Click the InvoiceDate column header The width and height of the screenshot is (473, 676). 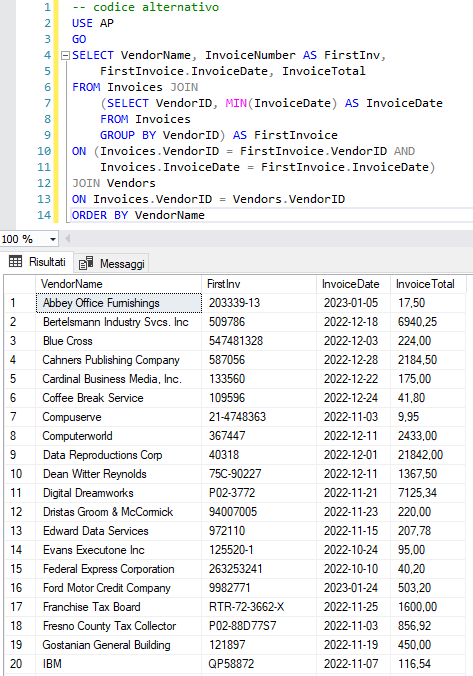pyautogui.click(x=353, y=284)
